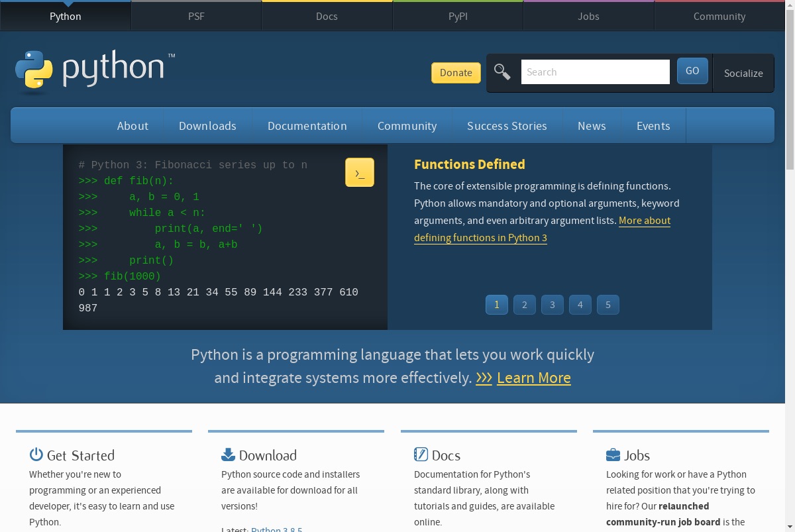The width and height of the screenshot is (795, 532).
Task: Open the Events menu
Action: (x=653, y=126)
